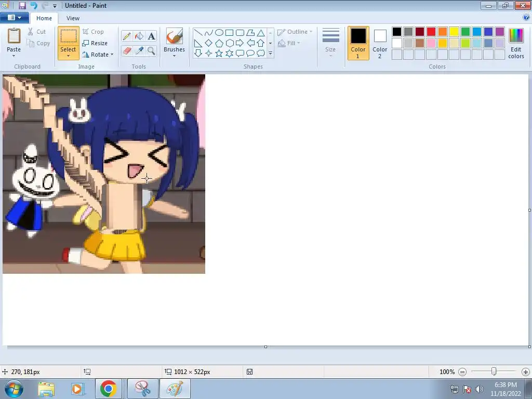Select the Pencil tool
Screen dimensions: 532x399
127,36
